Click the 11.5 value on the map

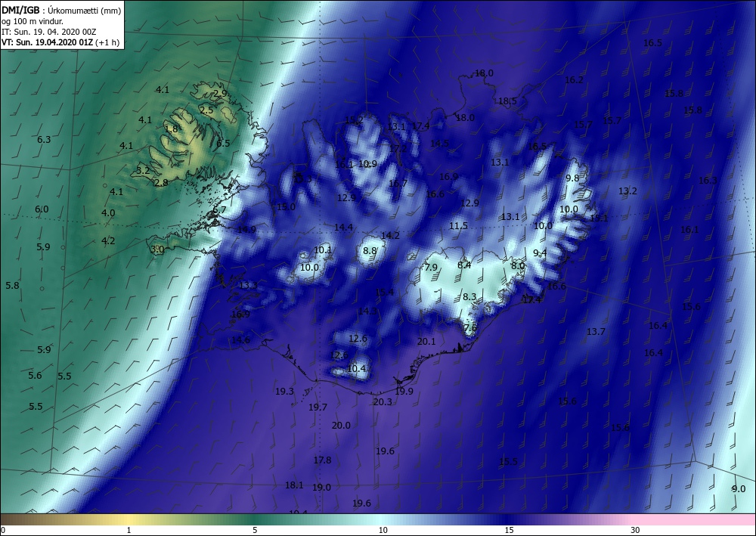click(459, 225)
